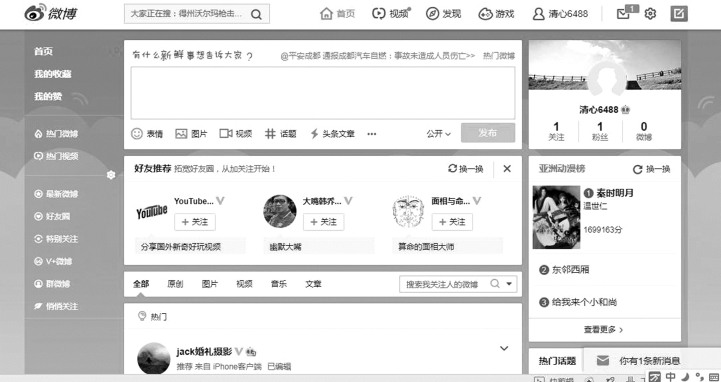Open 游戏 in the top navigation

click(496, 14)
